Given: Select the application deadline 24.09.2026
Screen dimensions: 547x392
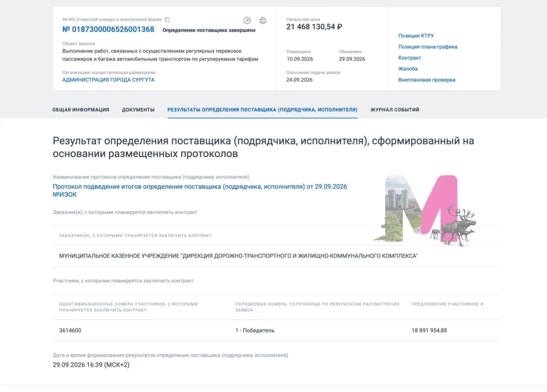Looking at the screenshot, I should coord(299,80).
